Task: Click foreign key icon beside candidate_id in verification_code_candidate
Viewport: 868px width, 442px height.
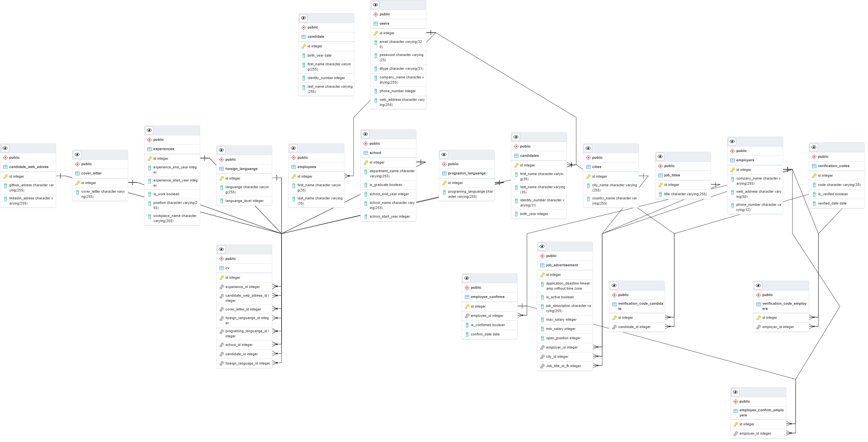Action: click(614, 326)
